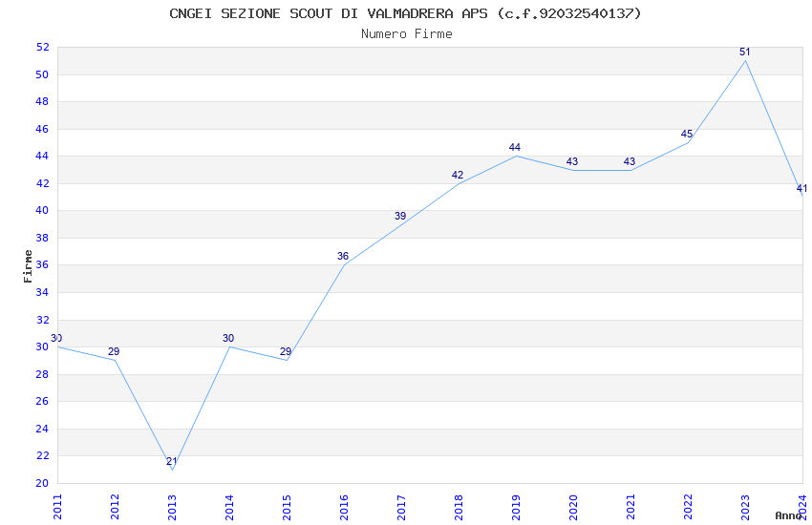
Task: Select year 2022 on the x-axis
Action: click(x=688, y=507)
